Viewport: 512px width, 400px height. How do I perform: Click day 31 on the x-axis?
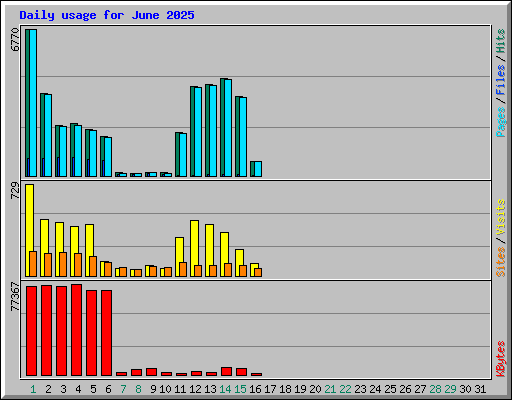coord(480,389)
